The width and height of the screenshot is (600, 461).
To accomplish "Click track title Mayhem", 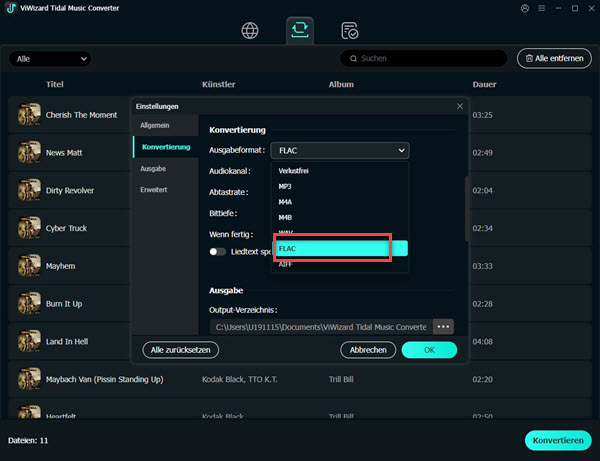I will click(x=60, y=266).
